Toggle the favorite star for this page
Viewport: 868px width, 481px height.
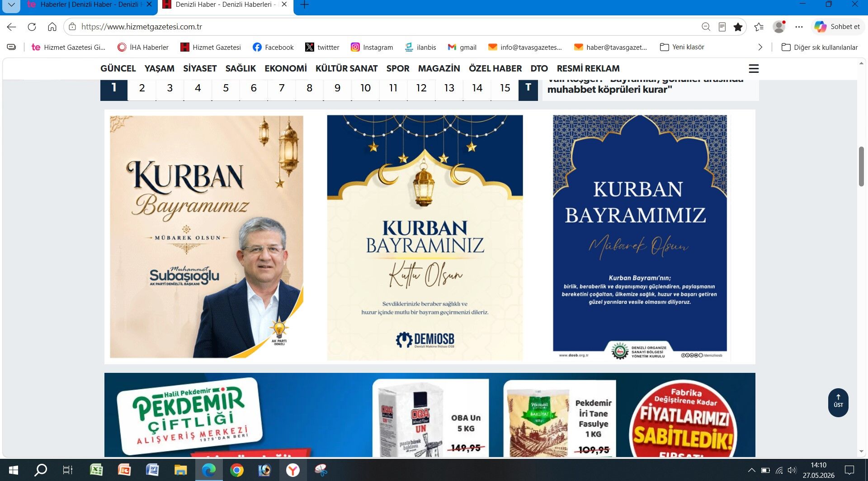click(738, 27)
